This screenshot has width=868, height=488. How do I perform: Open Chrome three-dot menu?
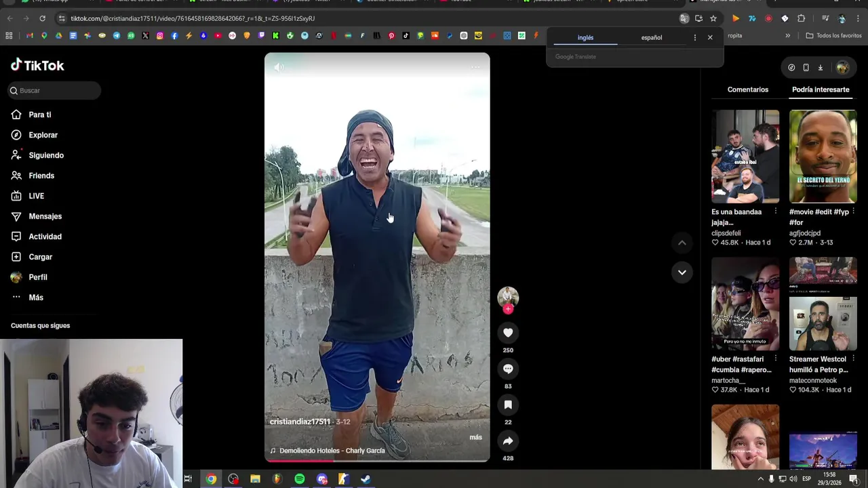tap(858, 18)
